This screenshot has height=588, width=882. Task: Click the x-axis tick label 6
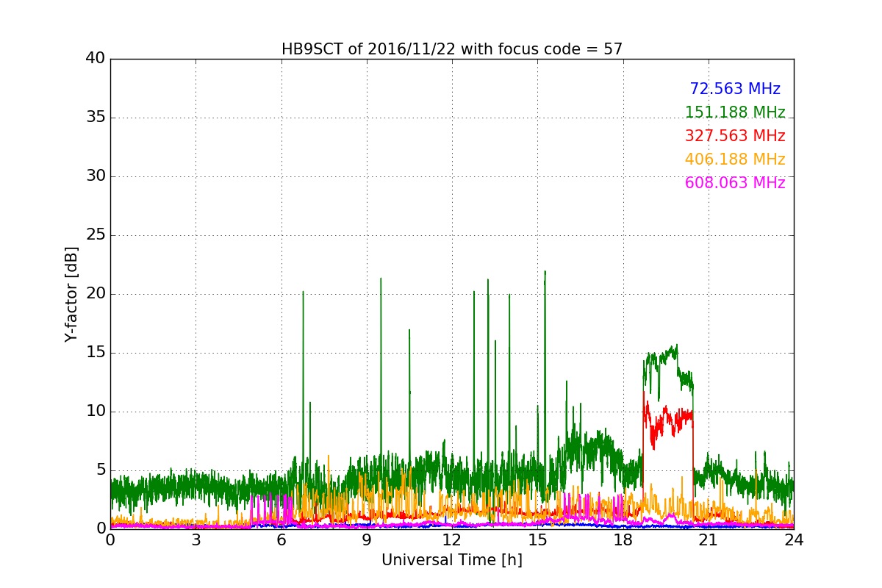[282, 539]
